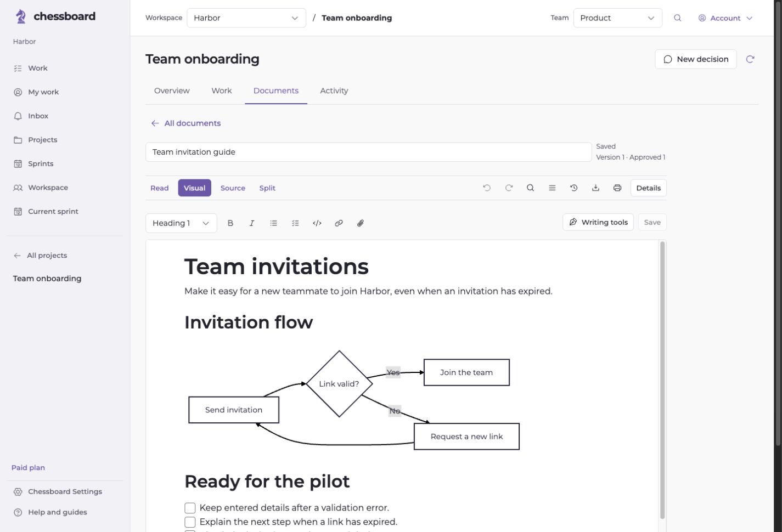The image size is (782, 532).
Task: Click the document editor scrollbar
Action: coord(662,380)
